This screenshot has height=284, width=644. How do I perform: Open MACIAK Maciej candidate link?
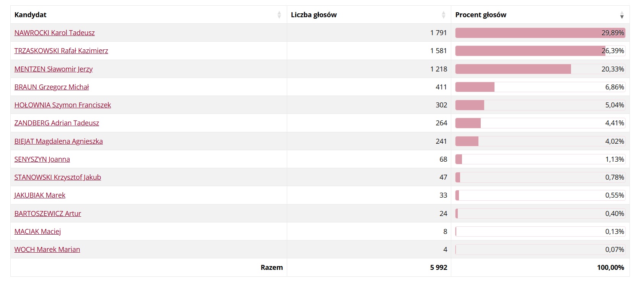click(37, 232)
